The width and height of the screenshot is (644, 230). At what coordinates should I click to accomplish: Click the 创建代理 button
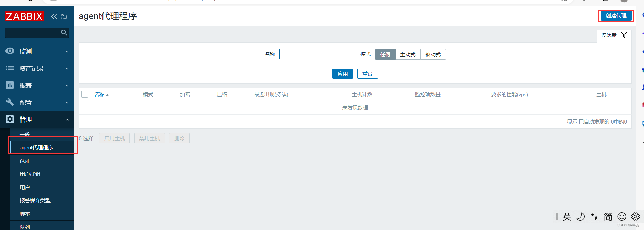point(616,16)
